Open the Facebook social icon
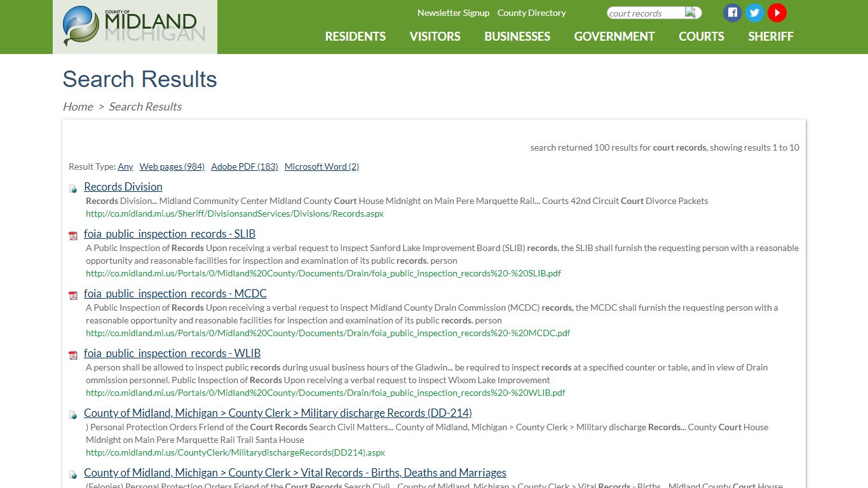The width and height of the screenshot is (868, 488). click(733, 13)
